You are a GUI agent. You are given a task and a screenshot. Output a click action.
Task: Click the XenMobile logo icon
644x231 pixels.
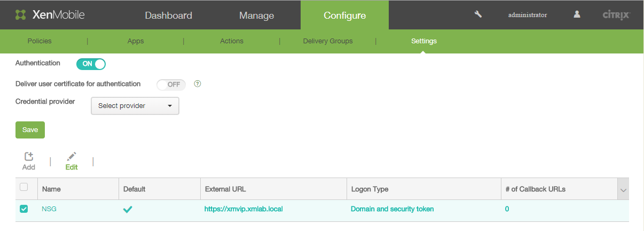(20, 15)
